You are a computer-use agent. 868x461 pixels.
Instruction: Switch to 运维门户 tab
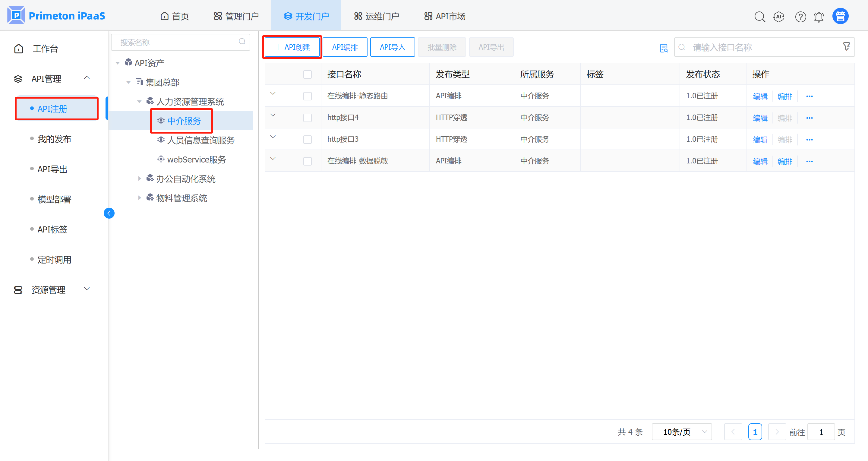tap(376, 16)
